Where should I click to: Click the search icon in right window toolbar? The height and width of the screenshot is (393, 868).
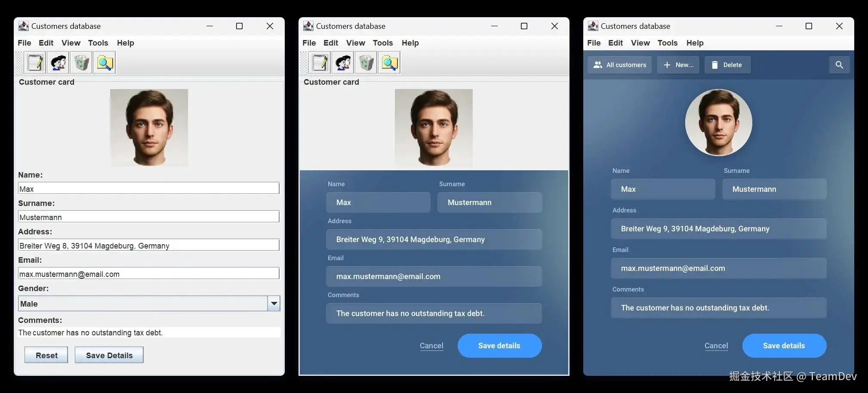click(x=839, y=65)
